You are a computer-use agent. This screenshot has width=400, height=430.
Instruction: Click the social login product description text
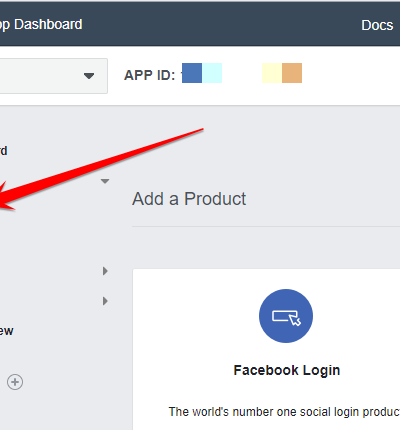pos(284,412)
